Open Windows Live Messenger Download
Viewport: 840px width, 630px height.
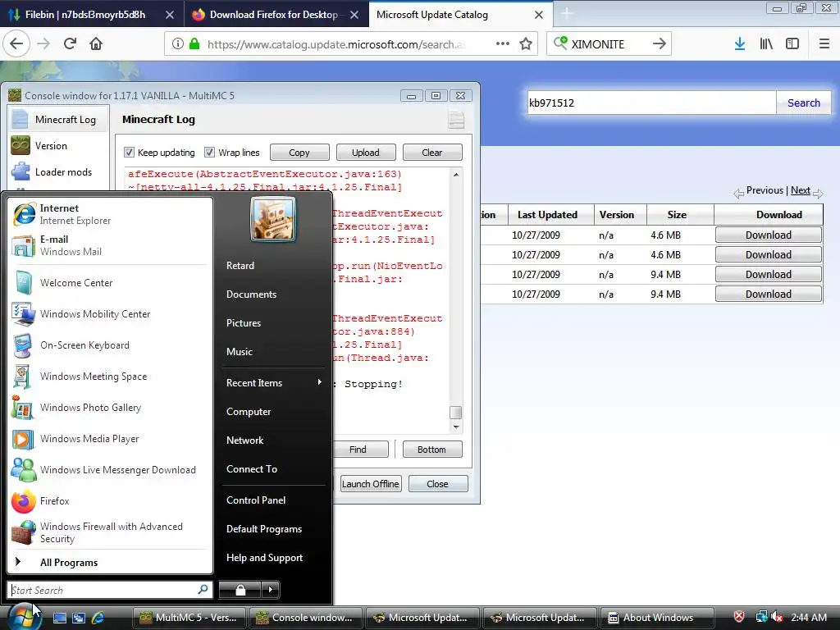(110, 470)
